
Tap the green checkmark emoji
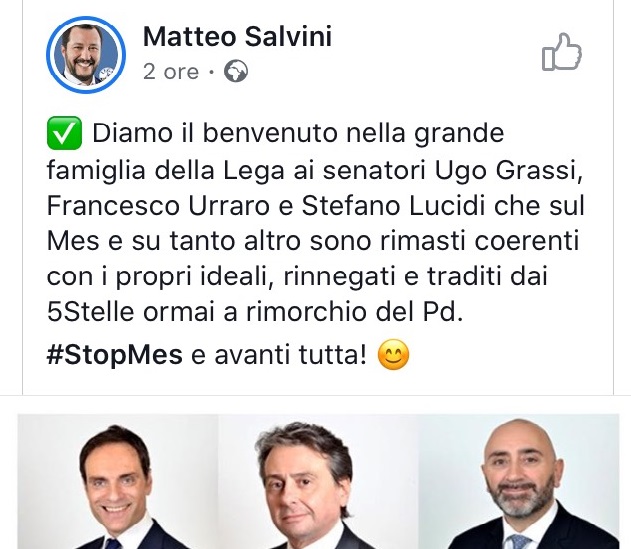64,133
